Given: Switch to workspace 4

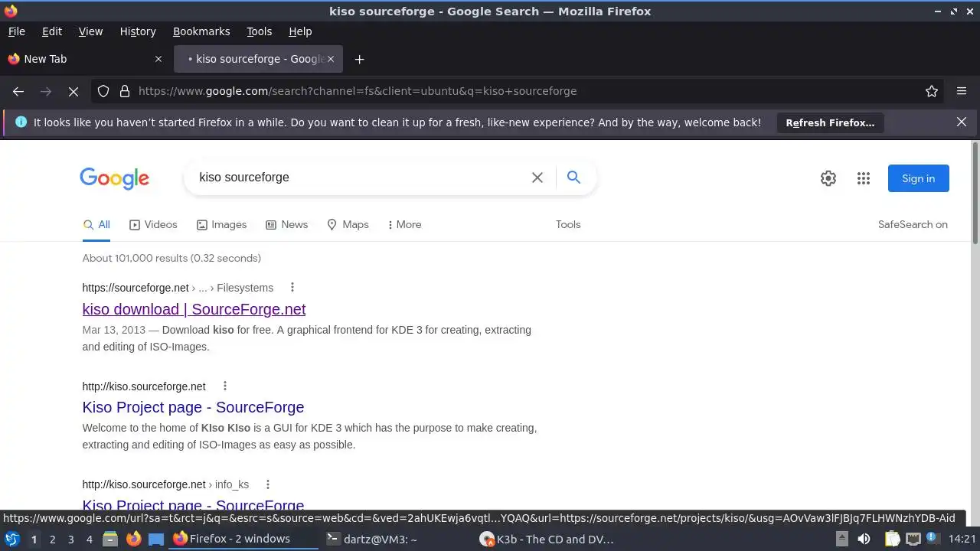Looking at the screenshot, I should click(89, 540).
